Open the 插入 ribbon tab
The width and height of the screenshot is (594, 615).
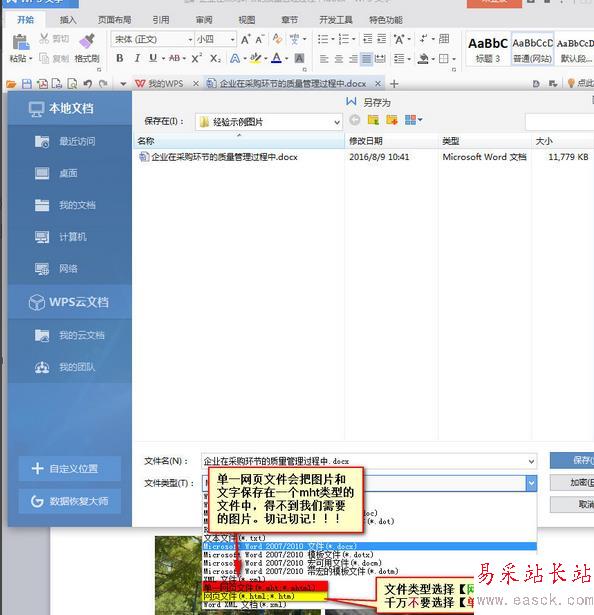[68, 20]
